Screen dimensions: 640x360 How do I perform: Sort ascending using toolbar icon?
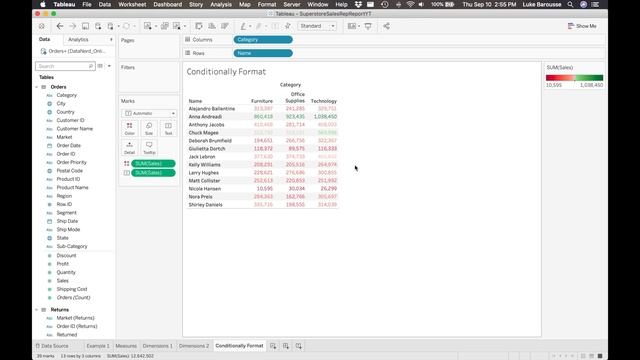pos(212,26)
